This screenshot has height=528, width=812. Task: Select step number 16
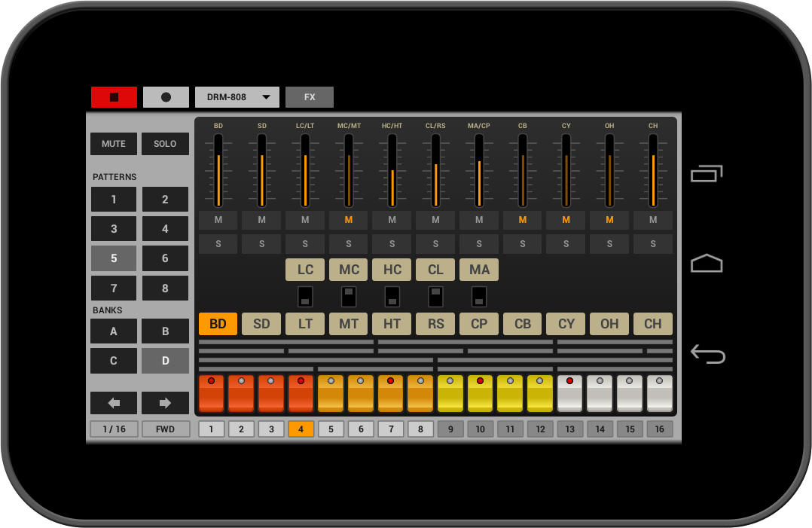[x=660, y=429]
